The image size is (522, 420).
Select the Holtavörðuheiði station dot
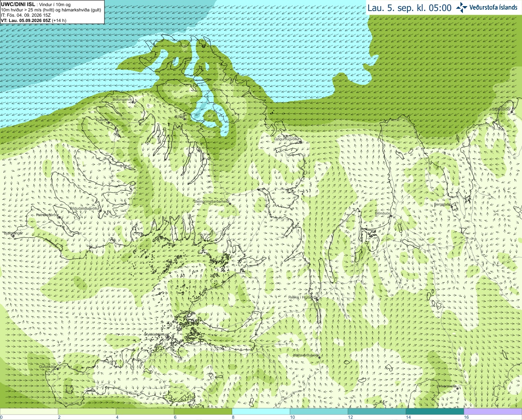pyautogui.click(x=319, y=358)
